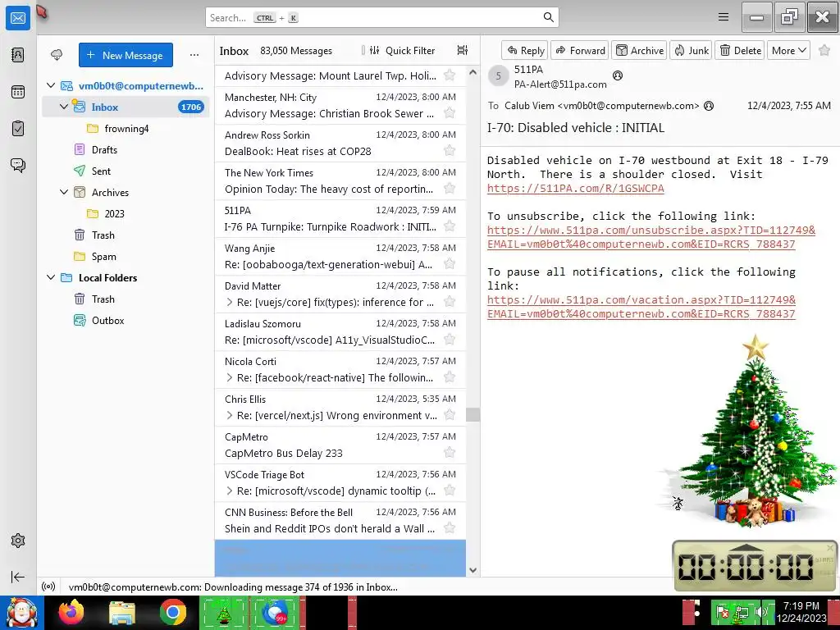The width and height of the screenshot is (840, 630).
Task: Click the search magnifier icon
Action: pyautogui.click(x=548, y=17)
